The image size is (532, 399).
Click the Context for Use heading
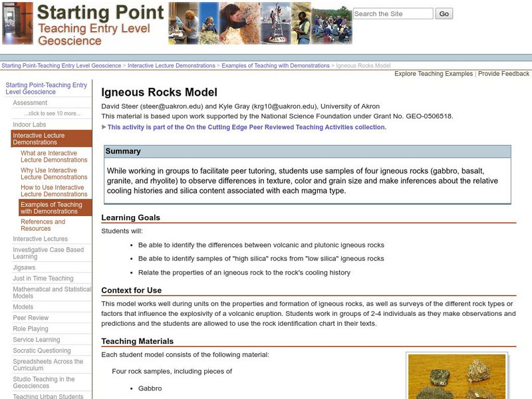pyautogui.click(x=131, y=291)
